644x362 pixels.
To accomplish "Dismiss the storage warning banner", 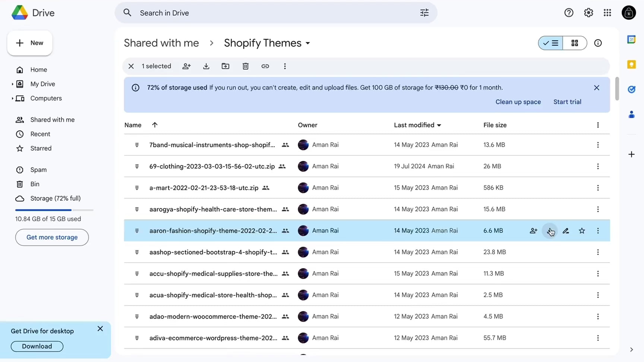I will click(x=597, y=88).
